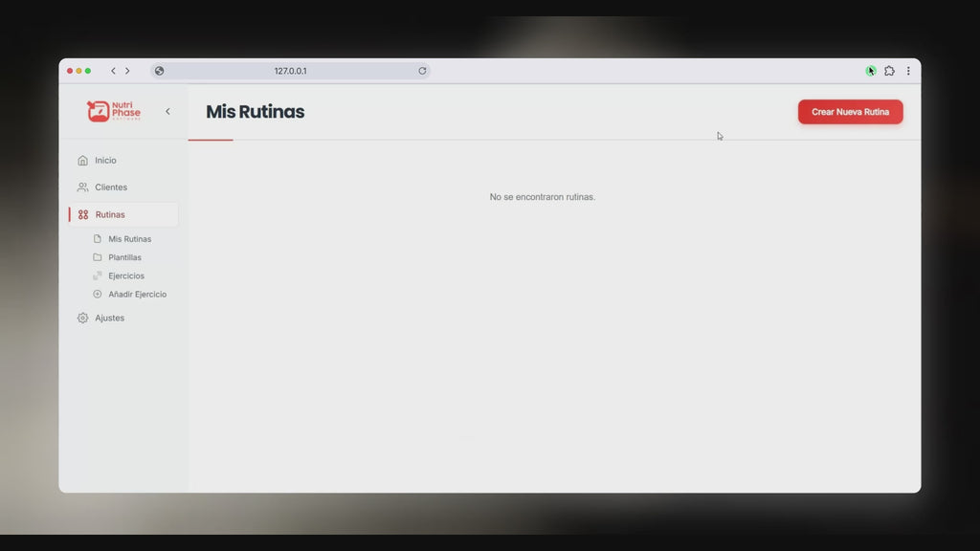Open Ajustes via the gear icon
The image size is (980, 551).
click(x=82, y=318)
